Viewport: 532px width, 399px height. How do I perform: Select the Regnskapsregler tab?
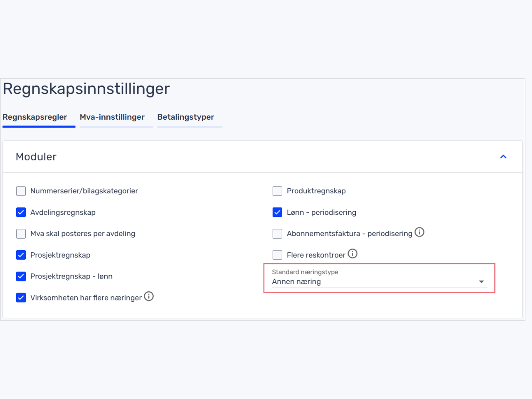coord(35,117)
